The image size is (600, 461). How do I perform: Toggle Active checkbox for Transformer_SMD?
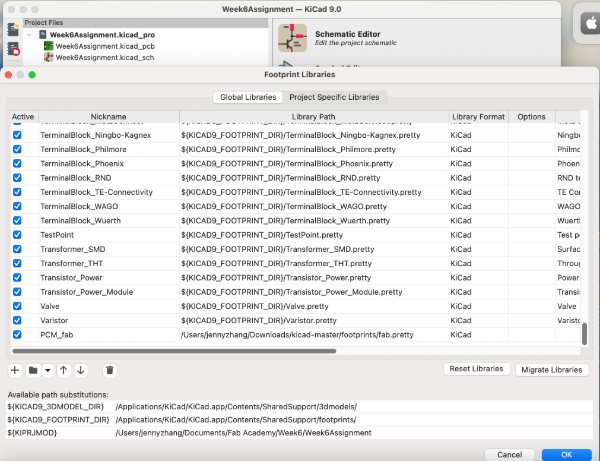click(17, 249)
